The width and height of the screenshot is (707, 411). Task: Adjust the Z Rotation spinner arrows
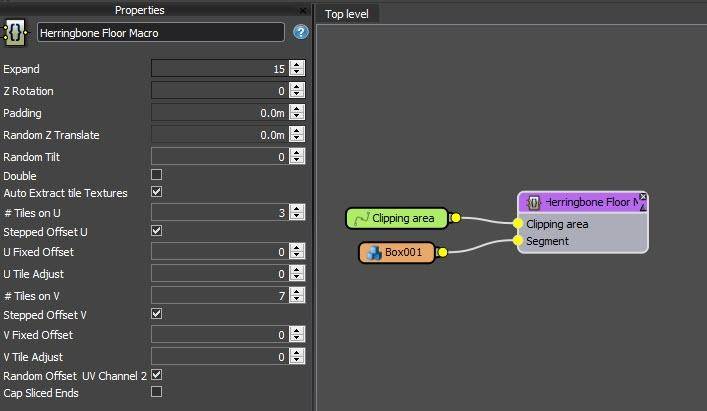[297, 91]
